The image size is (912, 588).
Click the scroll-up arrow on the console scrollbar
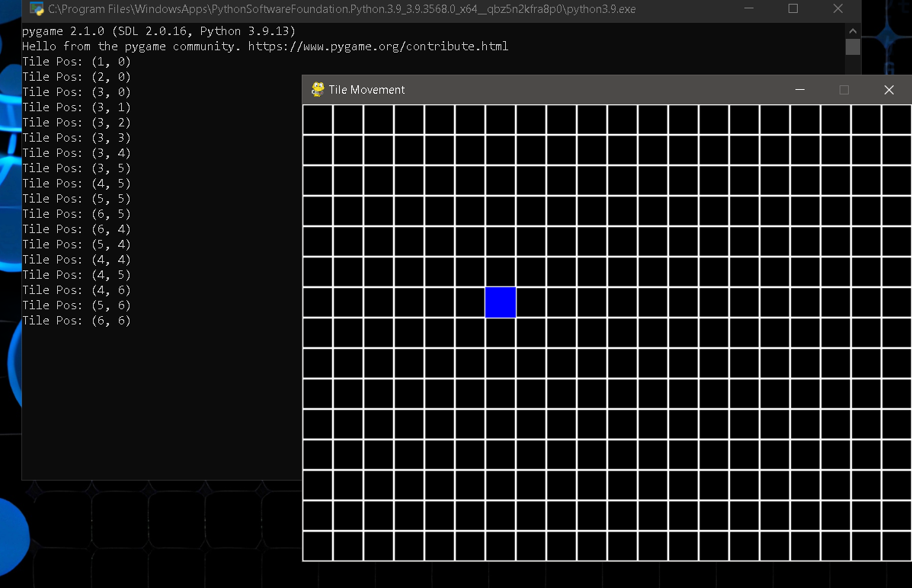[x=853, y=32]
